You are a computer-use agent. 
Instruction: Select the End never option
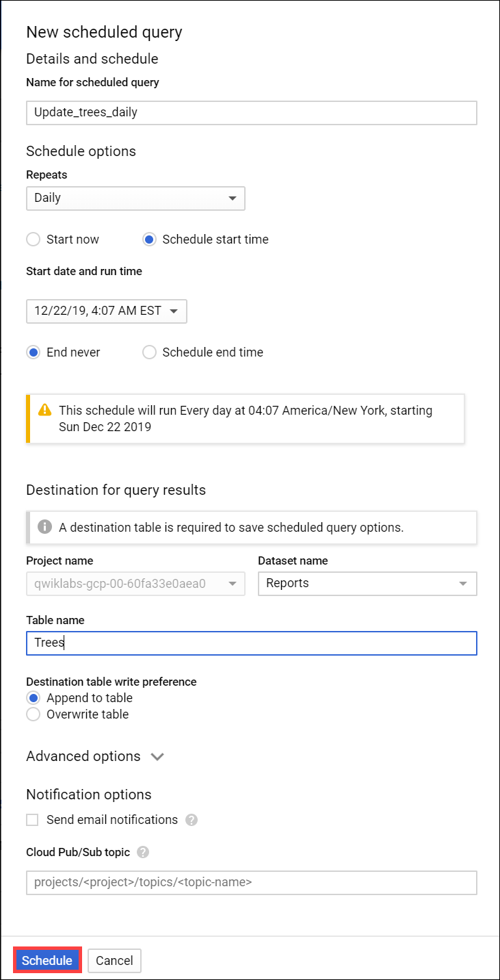(33, 352)
